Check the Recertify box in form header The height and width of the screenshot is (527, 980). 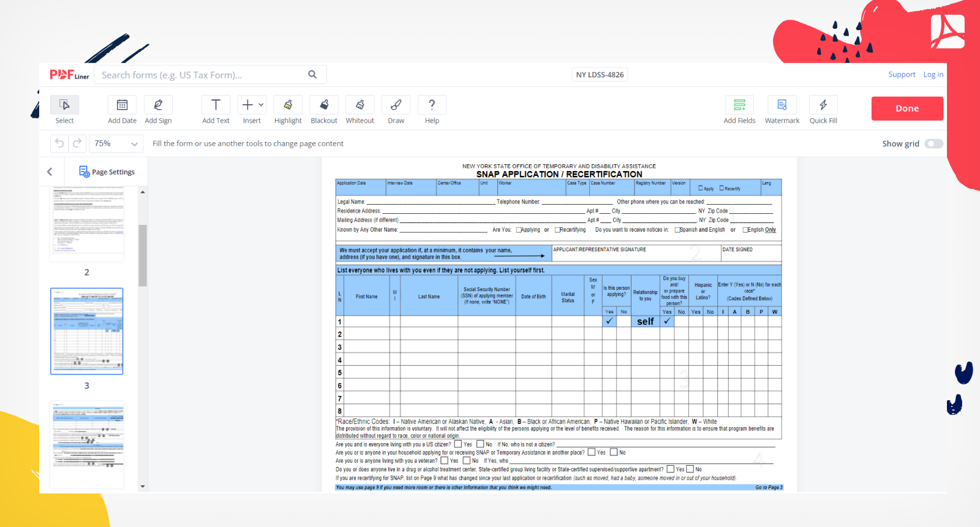pos(722,188)
